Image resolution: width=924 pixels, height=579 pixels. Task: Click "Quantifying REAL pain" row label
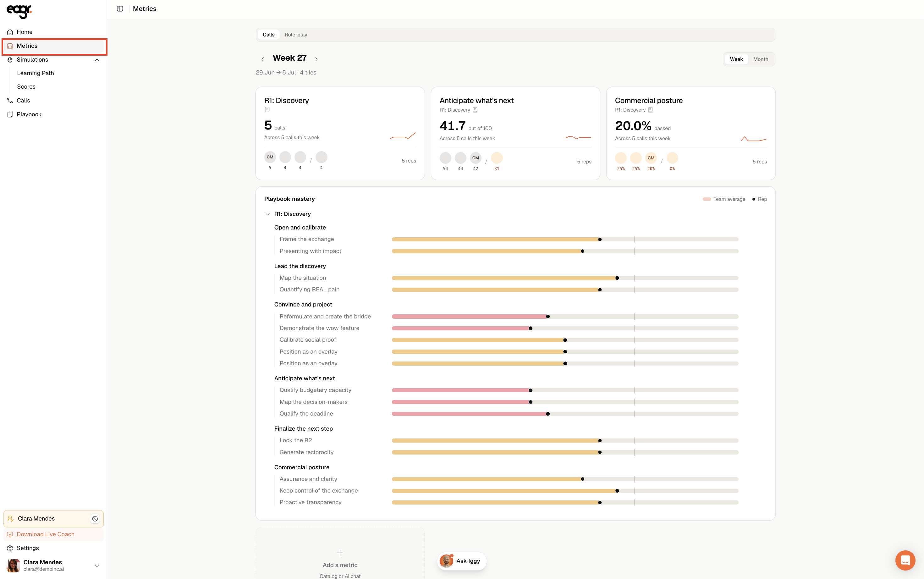pyautogui.click(x=309, y=289)
